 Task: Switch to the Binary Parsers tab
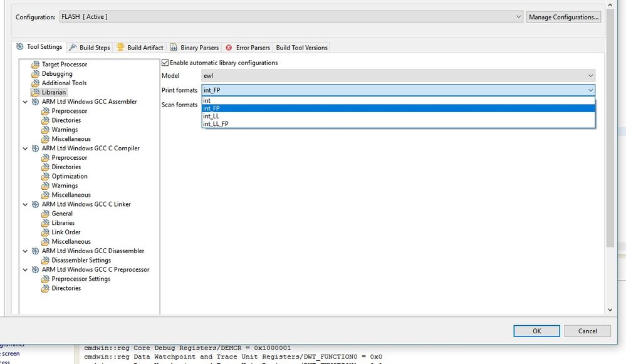194,48
